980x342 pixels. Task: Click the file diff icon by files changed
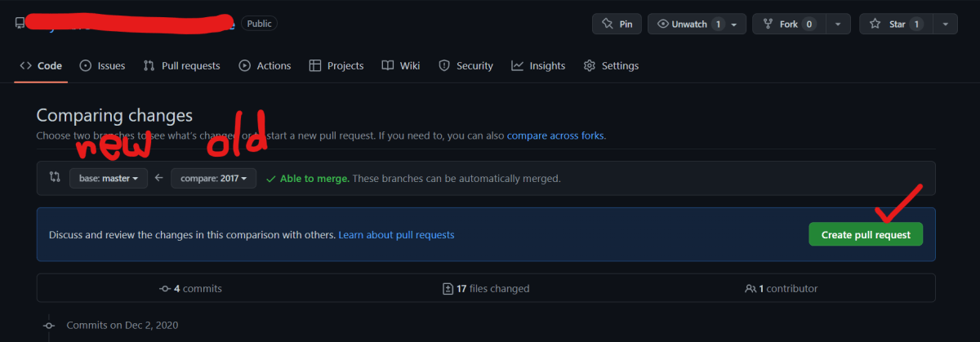tap(448, 288)
